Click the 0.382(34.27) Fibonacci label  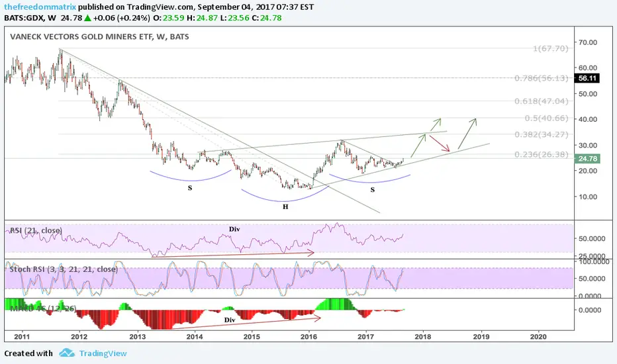pos(542,134)
